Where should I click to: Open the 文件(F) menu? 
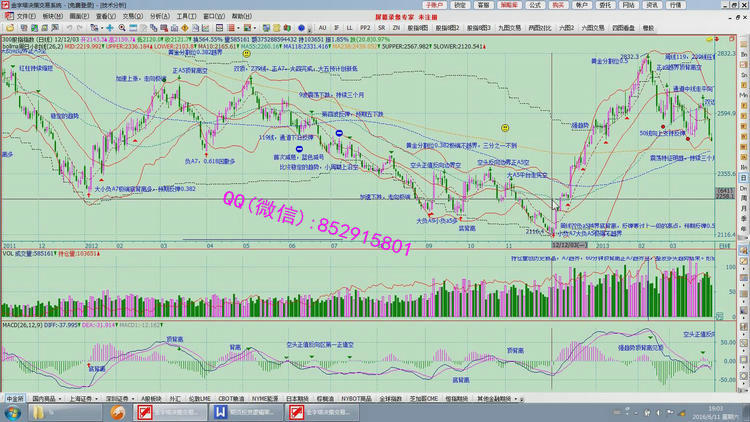pos(25,17)
